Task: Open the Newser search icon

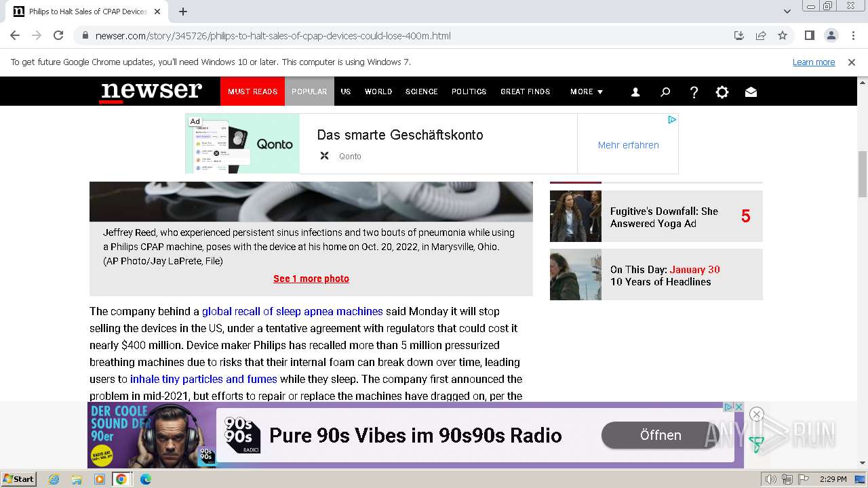Action: point(665,92)
